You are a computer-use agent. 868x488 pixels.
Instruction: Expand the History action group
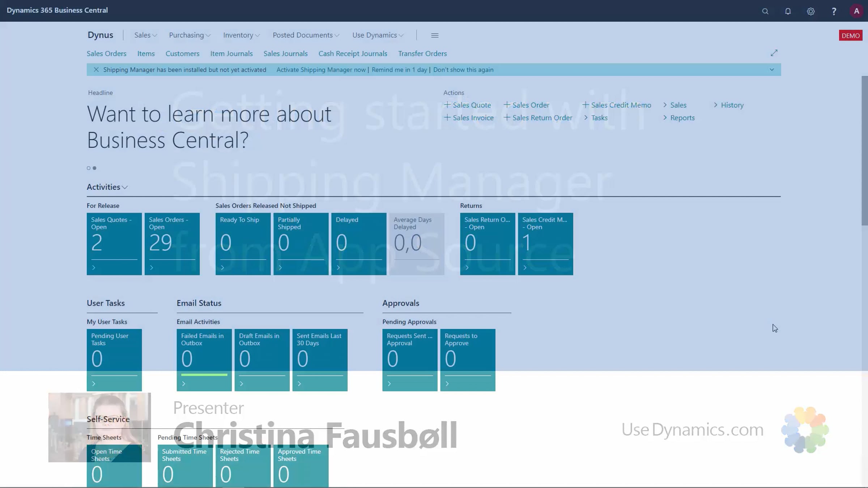click(x=728, y=105)
